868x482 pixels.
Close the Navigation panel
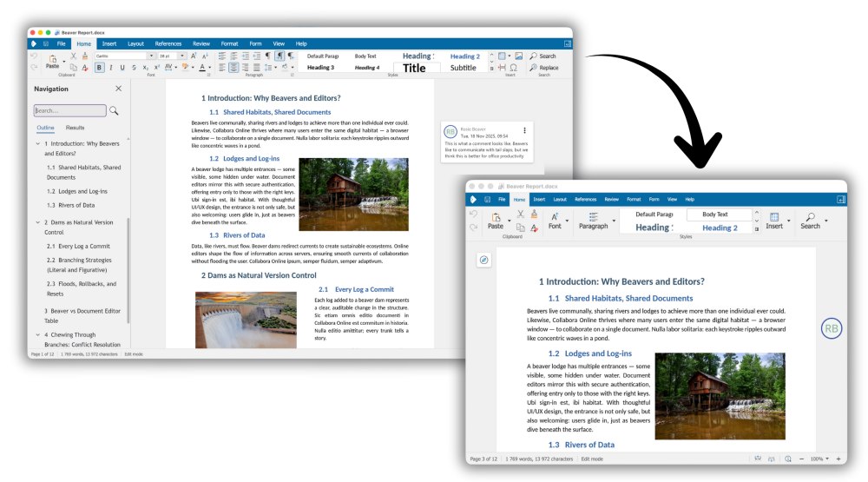pyautogui.click(x=118, y=89)
